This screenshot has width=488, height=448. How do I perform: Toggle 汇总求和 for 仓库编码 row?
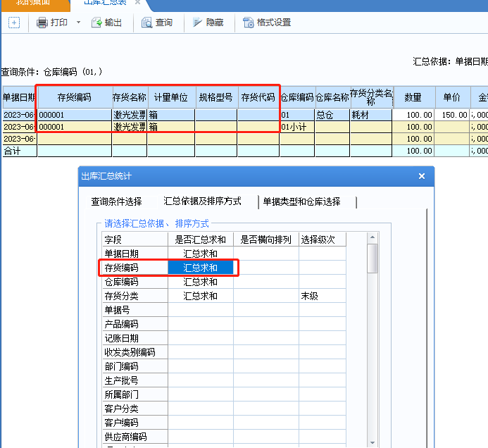pos(201,282)
